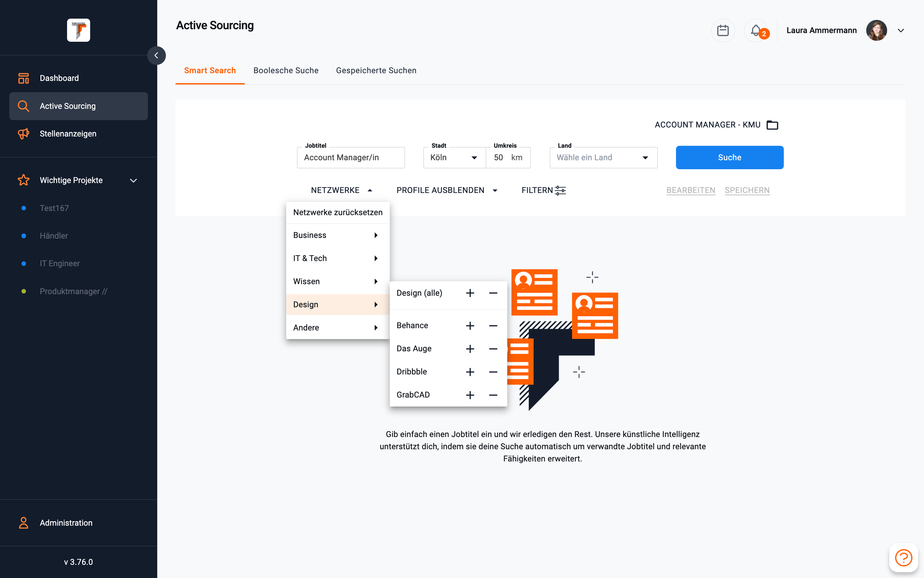Open Stellenanzeigen from sidebar
This screenshot has height=578, width=924.
tap(78, 134)
